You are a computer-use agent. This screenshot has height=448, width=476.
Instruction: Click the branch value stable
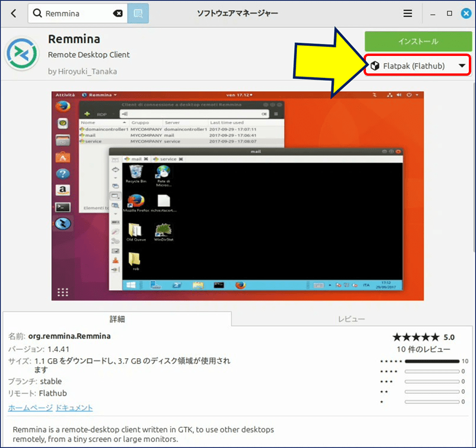pos(51,381)
